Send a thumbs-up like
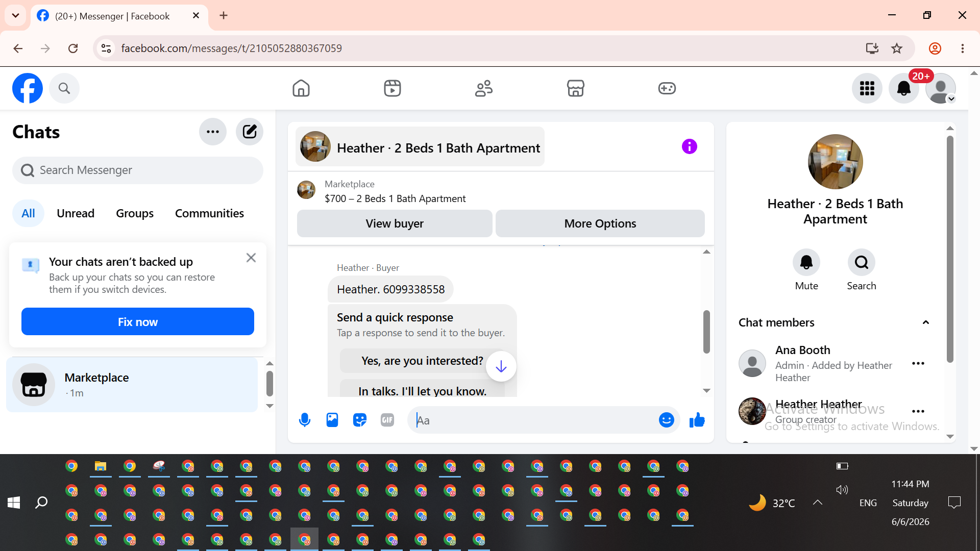Screen dimensions: 980x551 [697, 420]
